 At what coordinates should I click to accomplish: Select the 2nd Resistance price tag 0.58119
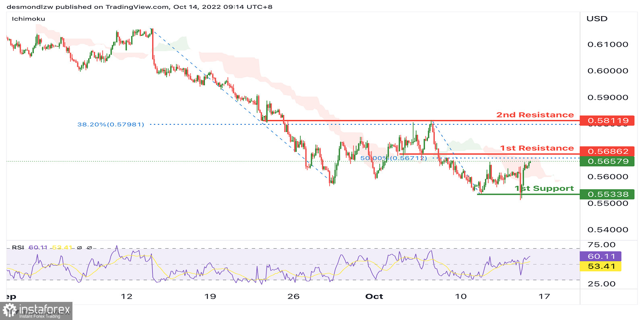point(607,120)
